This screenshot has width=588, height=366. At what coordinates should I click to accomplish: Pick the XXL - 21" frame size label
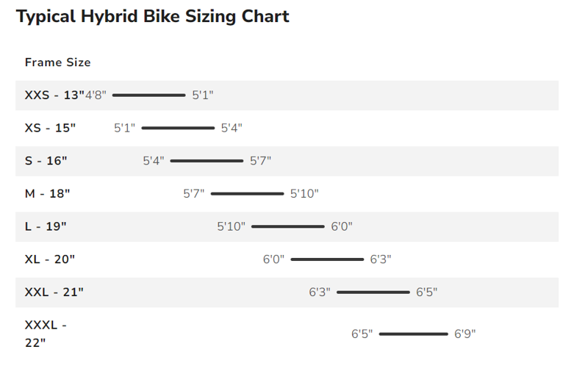[54, 293]
